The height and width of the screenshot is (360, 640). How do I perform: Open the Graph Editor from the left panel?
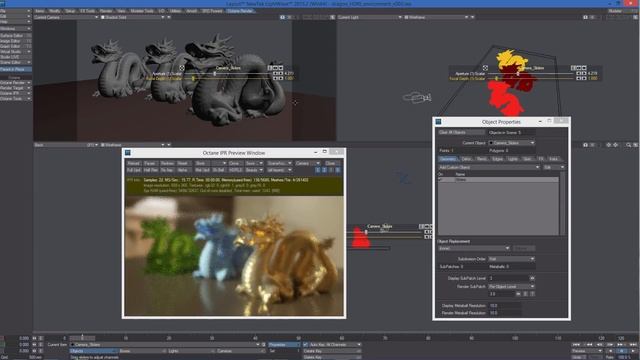16,47
